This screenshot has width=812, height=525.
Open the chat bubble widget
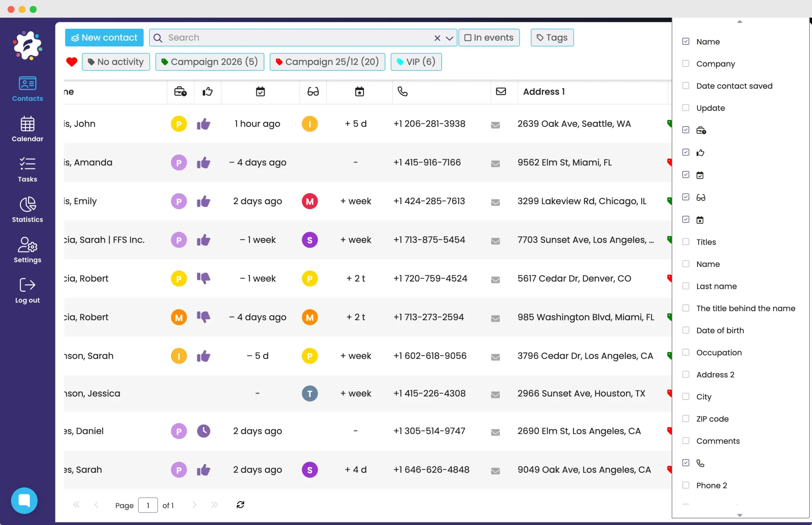[24, 500]
